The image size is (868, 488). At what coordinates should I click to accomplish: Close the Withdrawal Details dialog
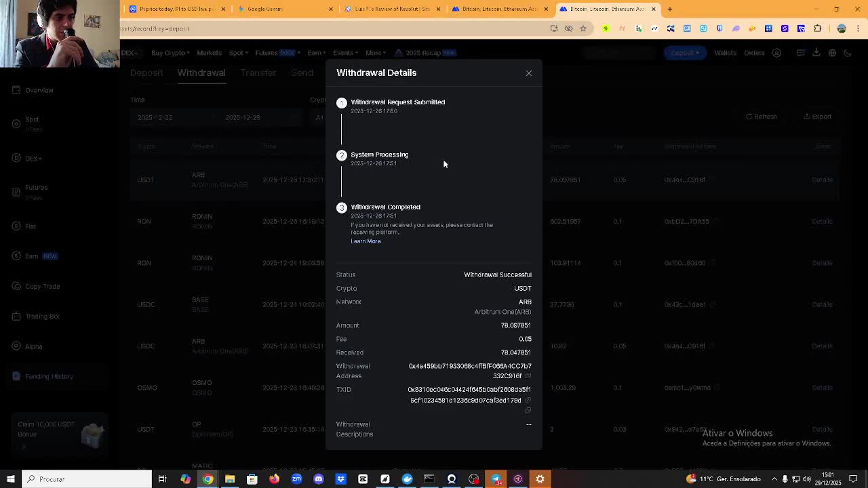coord(529,73)
